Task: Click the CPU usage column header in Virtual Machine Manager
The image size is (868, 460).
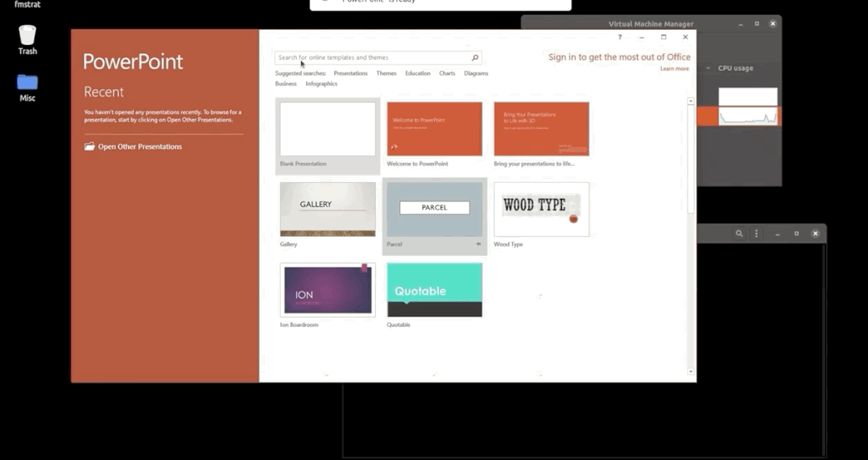Action: point(735,68)
